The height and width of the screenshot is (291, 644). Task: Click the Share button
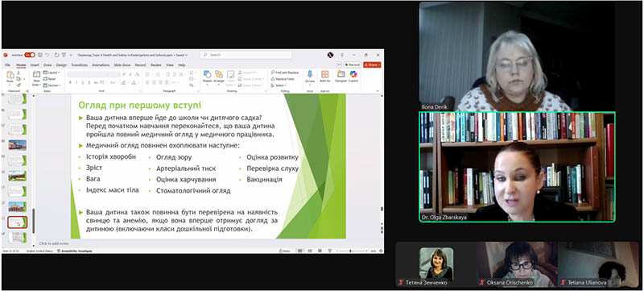372,65
